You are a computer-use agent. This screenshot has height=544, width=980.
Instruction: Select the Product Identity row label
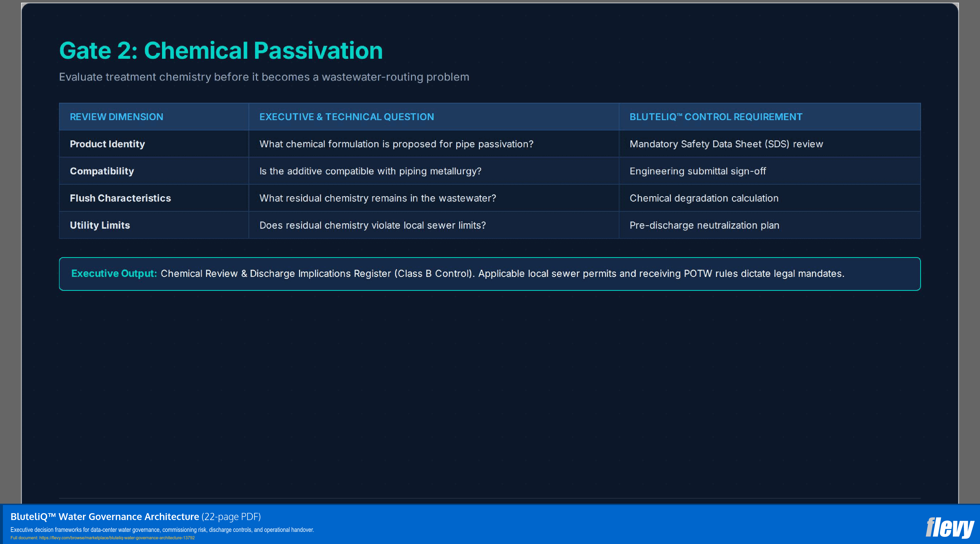tap(107, 144)
